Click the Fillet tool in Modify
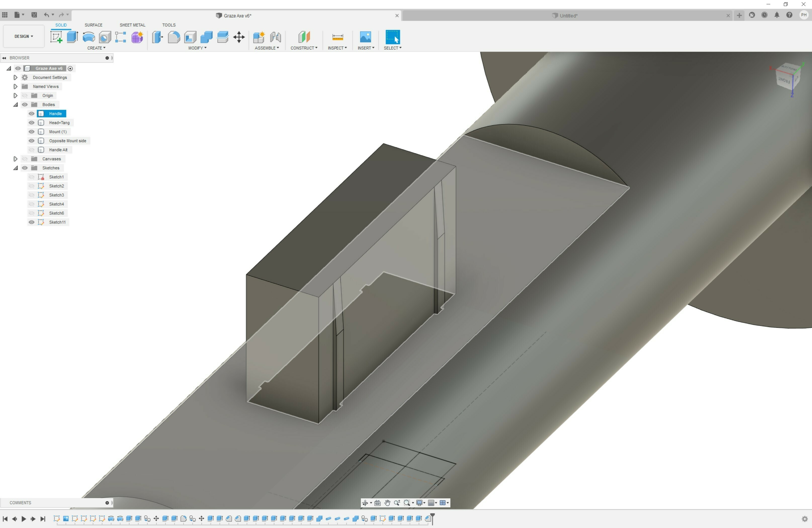Screen dimensions: 812x528 pyautogui.click(x=174, y=37)
